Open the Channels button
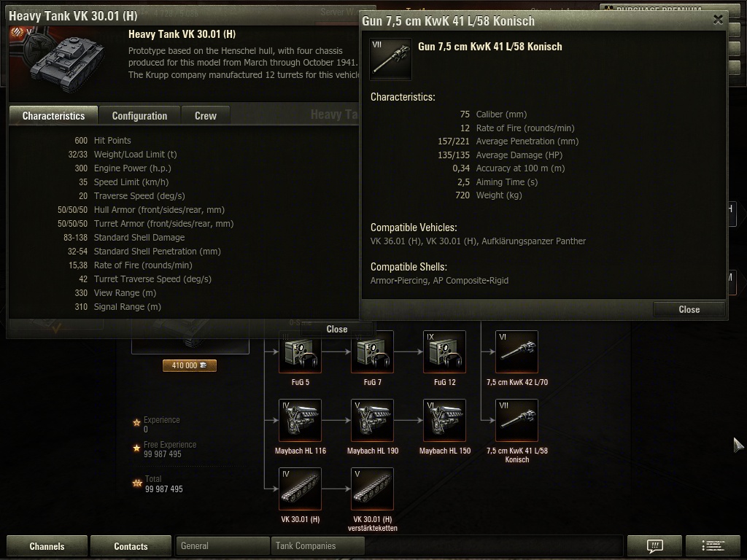 (47, 545)
